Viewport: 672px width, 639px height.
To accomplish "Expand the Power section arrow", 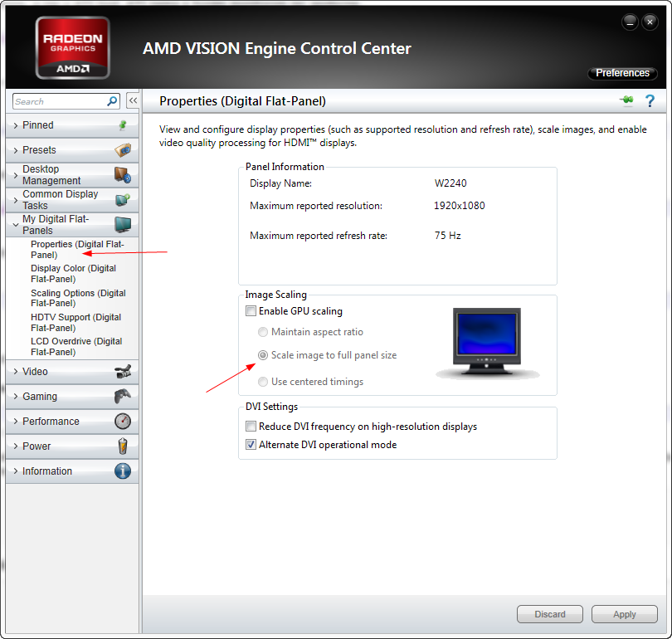I will click(x=16, y=446).
